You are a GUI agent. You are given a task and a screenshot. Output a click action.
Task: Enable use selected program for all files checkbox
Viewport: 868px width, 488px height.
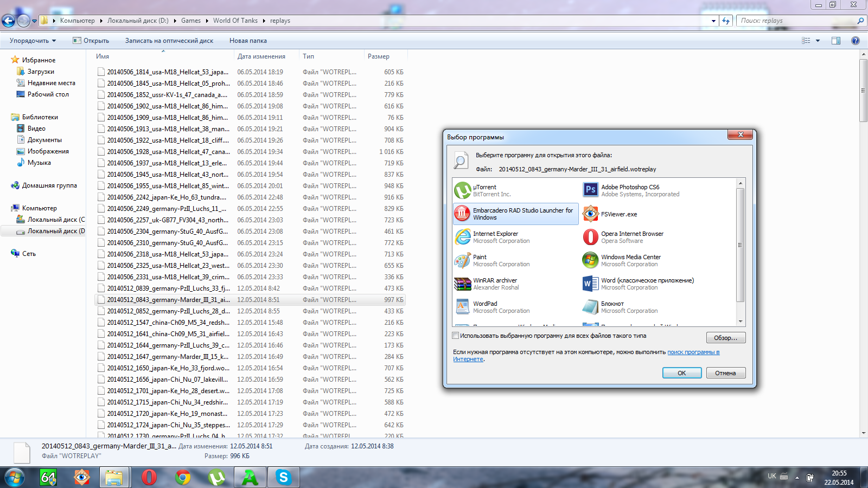pos(456,336)
